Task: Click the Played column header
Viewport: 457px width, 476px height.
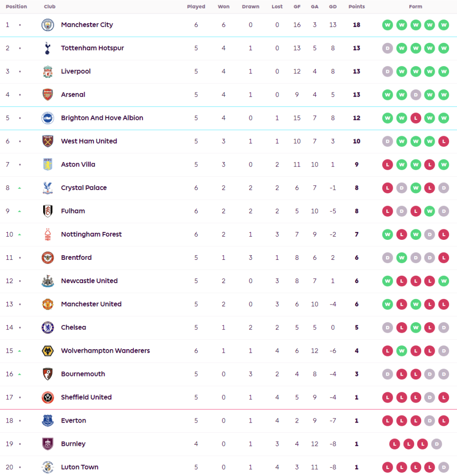Action: click(x=196, y=7)
